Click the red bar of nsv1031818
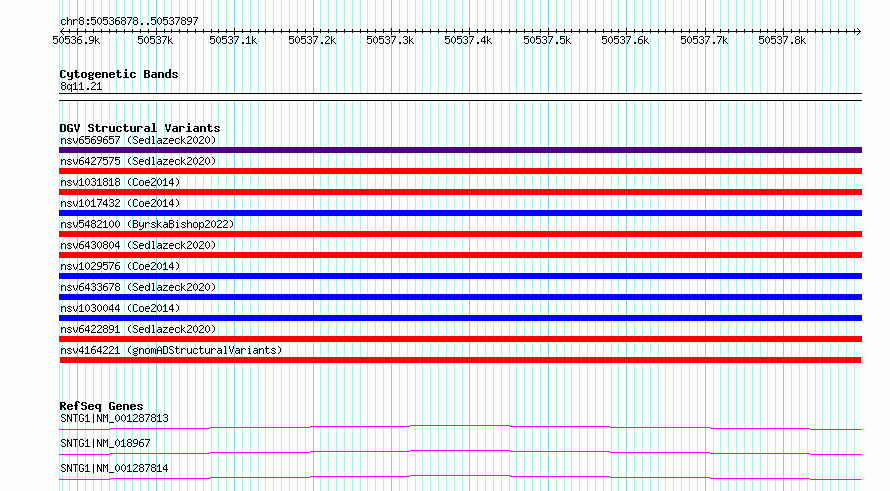This screenshot has height=491, width=890. (460, 192)
